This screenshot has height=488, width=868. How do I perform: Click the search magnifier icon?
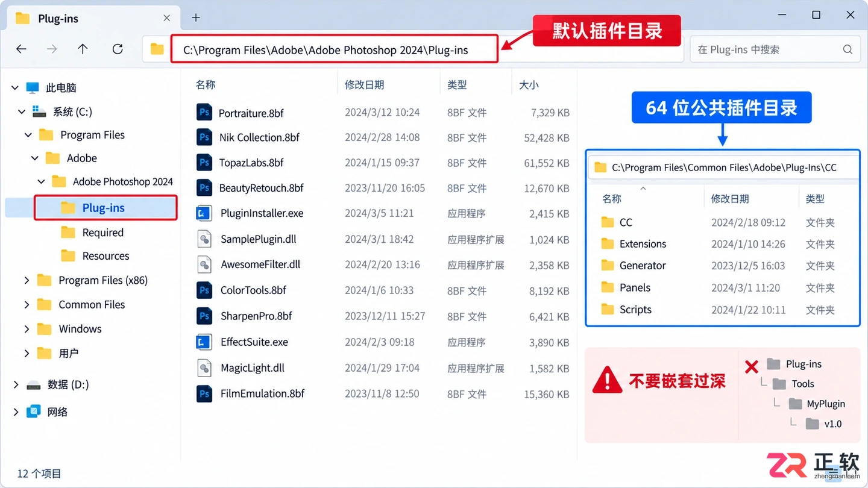(848, 49)
